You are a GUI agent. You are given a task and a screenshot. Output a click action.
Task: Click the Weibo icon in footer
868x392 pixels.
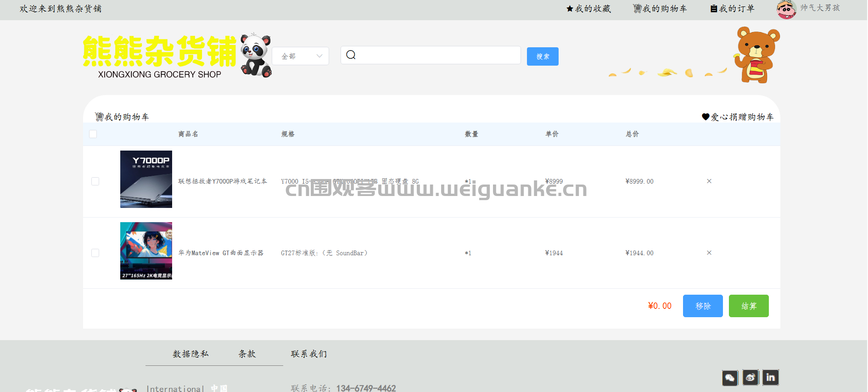750,378
